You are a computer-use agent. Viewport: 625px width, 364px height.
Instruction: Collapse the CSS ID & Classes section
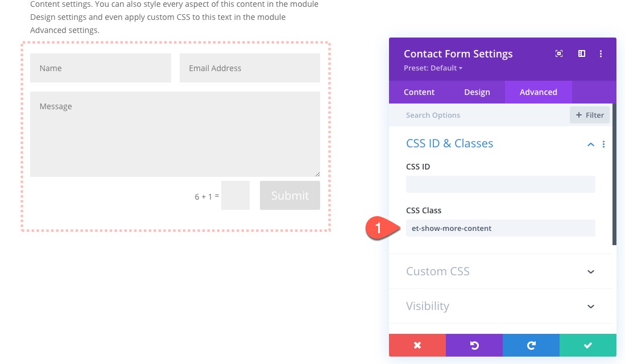tap(590, 144)
